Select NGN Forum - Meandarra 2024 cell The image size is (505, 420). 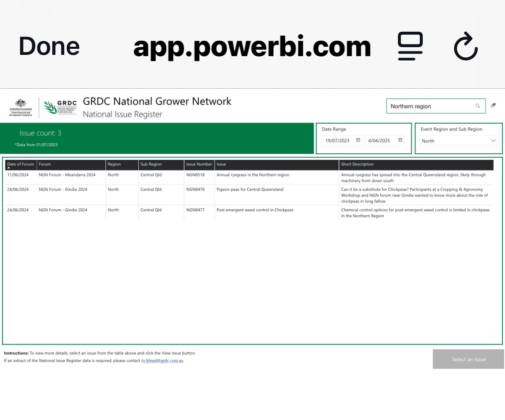pos(67,175)
